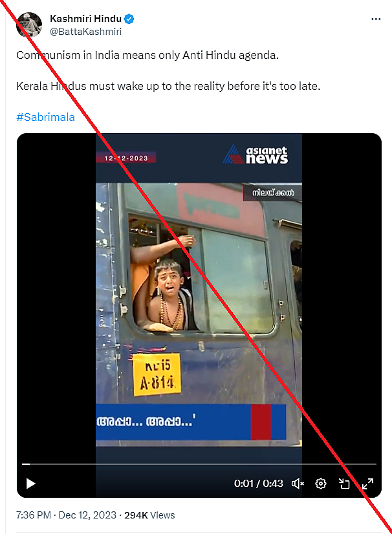Screen dimensions: 392x534
Task: Play the embedded video
Action: pyautogui.click(x=31, y=484)
